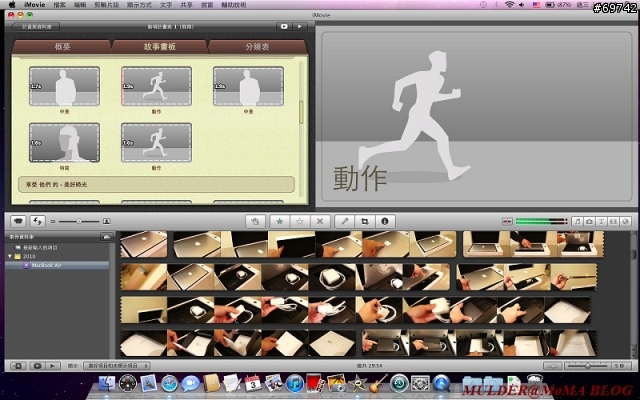Adjust the frames-per-thumbnail slider at bottom right
This screenshot has width=640, height=400.
point(587,366)
